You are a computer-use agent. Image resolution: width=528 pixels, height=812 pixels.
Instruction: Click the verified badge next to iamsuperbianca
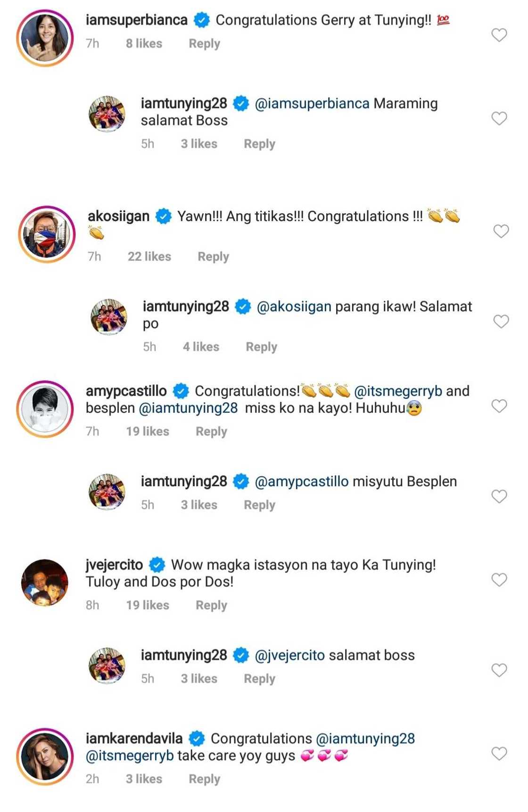coord(202,20)
